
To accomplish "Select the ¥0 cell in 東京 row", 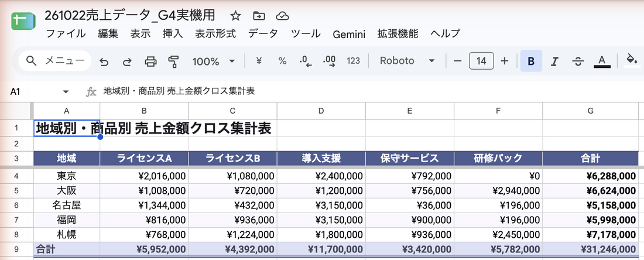I will (x=498, y=176).
